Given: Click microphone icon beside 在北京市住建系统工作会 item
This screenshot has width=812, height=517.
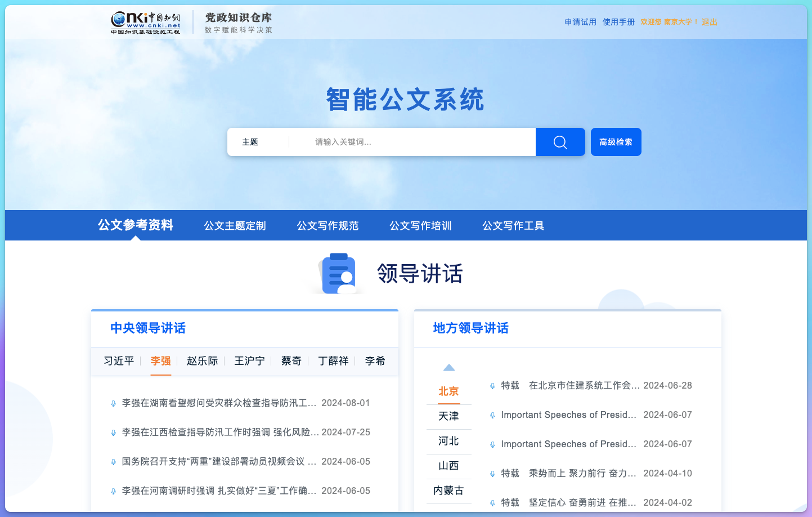Looking at the screenshot, I should (x=492, y=385).
